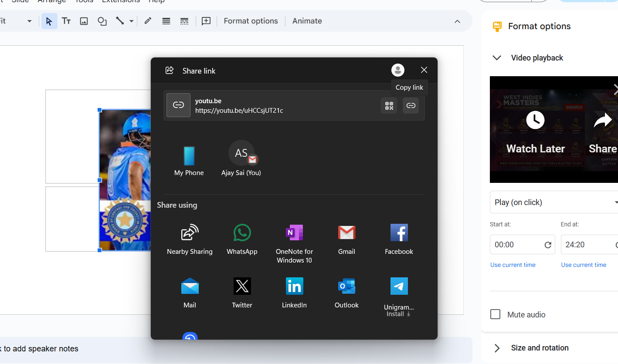This screenshot has width=618, height=364.
Task: Pick the Shape tool in toolbar
Action: tap(102, 21)
